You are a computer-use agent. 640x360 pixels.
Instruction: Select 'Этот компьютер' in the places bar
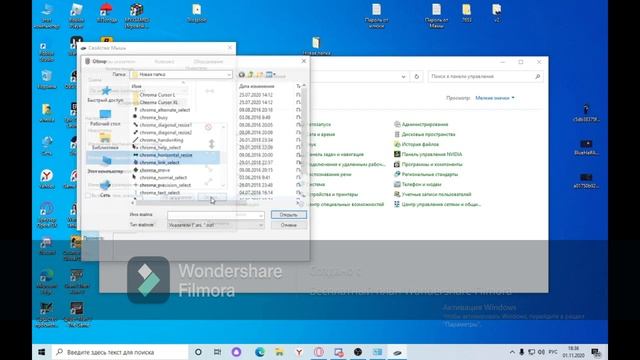point(105,165)
